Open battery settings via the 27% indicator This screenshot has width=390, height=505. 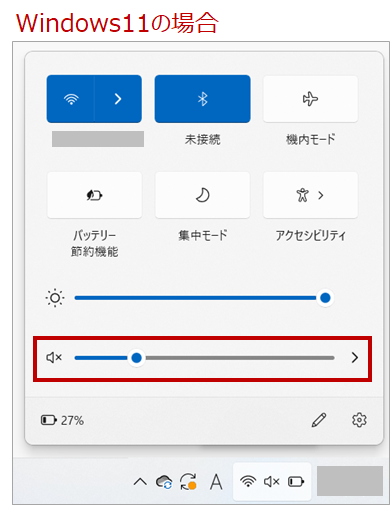(x=62, y=420)
